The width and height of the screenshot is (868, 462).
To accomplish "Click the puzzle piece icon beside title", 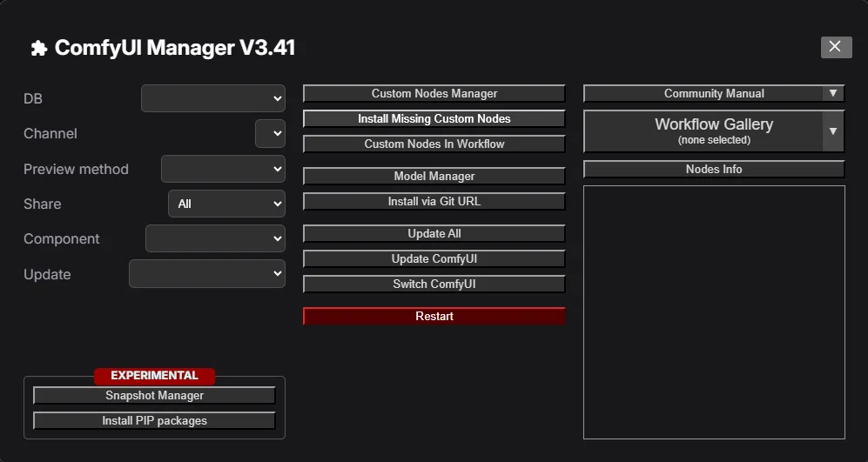I will (x=39, y=48).
